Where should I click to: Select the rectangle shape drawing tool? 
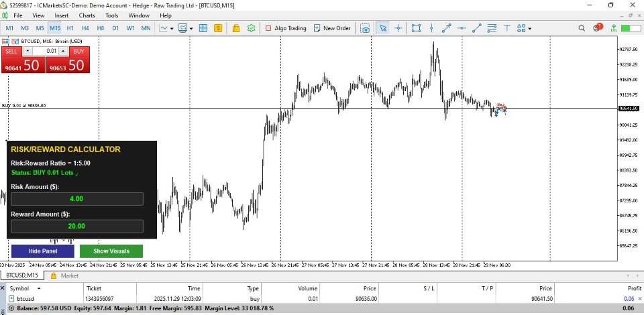417,28
